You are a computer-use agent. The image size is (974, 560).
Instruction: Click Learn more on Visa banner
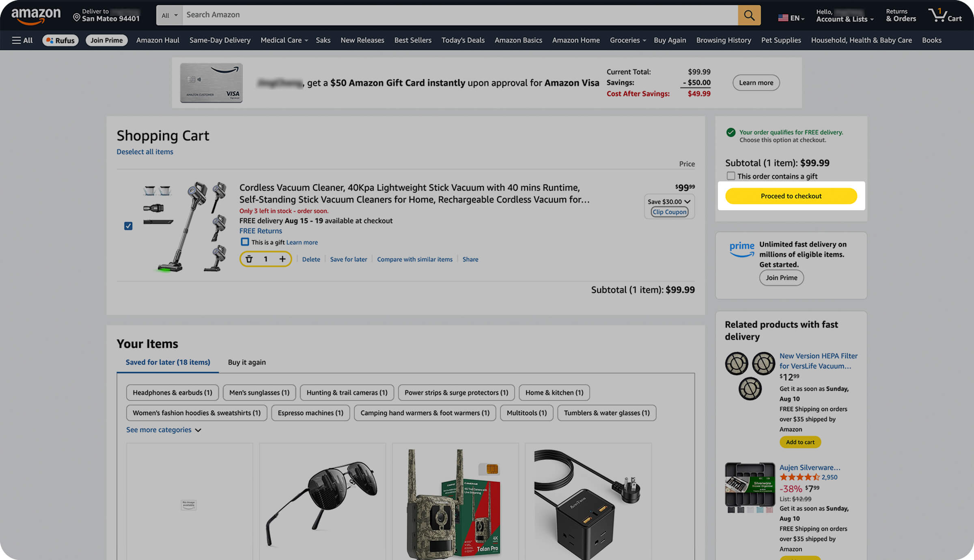coord(756,83)
